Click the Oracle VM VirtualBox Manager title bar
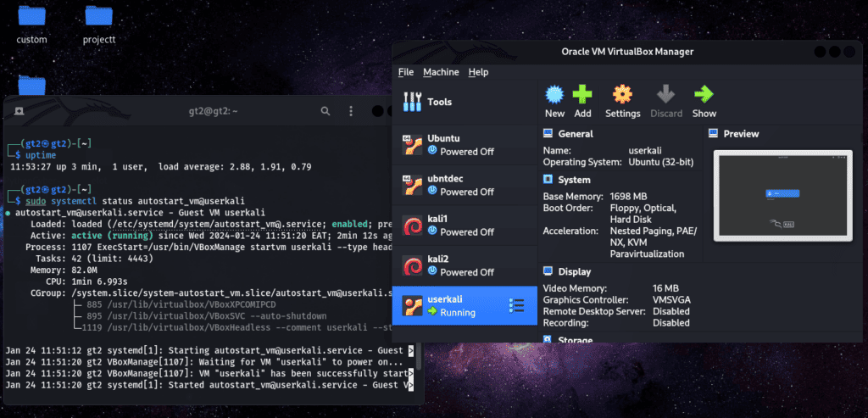Screen dimensions: 868x418 (x=627, y=52)
